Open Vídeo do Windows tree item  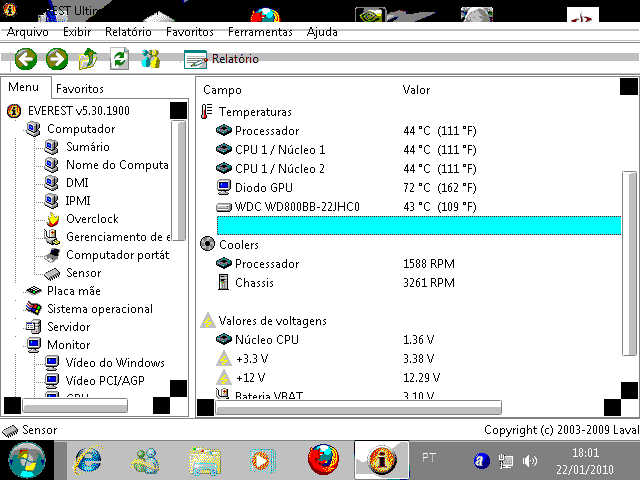click(115, 362)
